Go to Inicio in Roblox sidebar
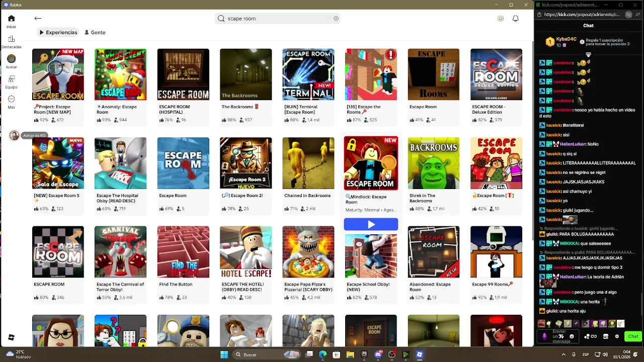Image resolution: width=644 pixels, height=362 pixels. click(11, 21)
